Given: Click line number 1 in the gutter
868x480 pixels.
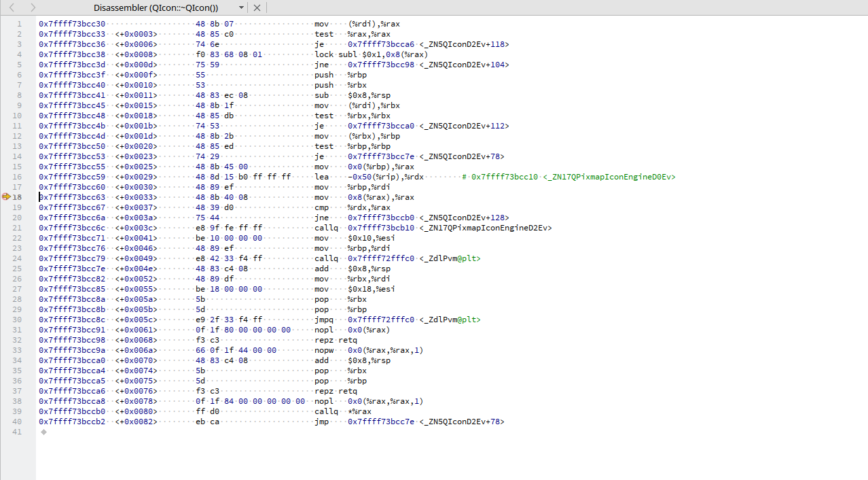Looking at the screenshot, I should 20,24.
